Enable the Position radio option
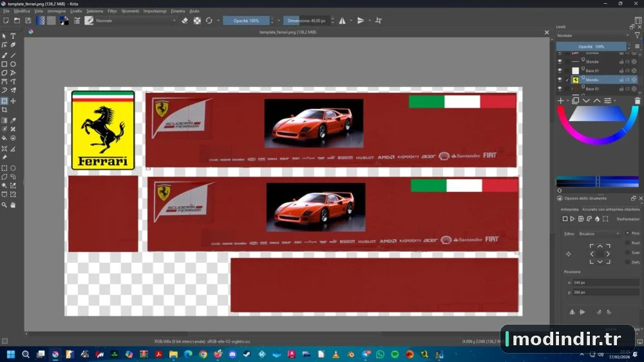Screen dimensions: 644x362 [627, 233]
